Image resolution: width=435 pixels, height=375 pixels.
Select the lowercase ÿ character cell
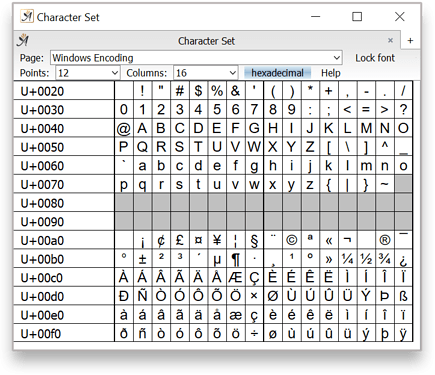[404, 333]
